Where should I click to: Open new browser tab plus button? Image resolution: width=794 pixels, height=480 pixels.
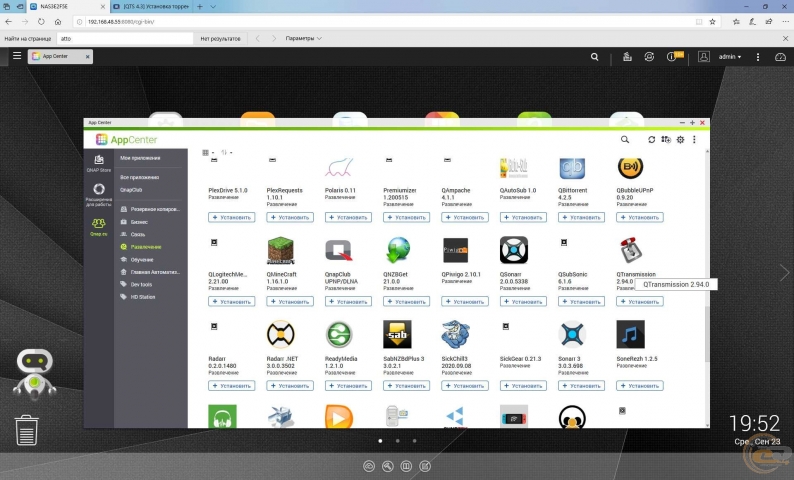[x=200, y=7]
